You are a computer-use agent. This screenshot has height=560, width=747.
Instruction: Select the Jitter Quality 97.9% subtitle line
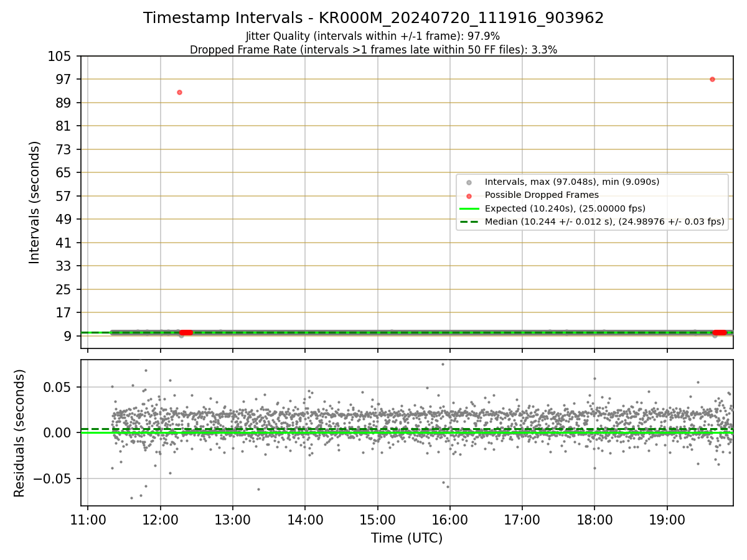pyautogui.click(x=373, y=37)
